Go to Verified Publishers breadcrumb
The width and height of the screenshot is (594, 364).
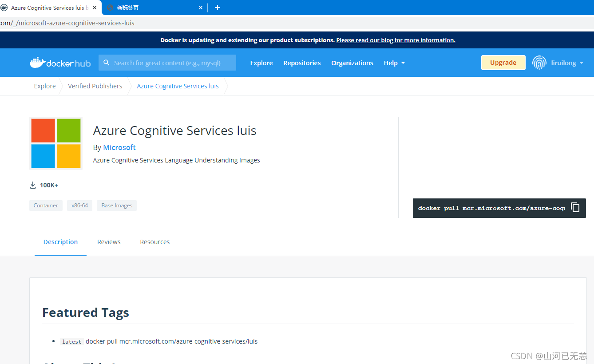coord(95,86)
